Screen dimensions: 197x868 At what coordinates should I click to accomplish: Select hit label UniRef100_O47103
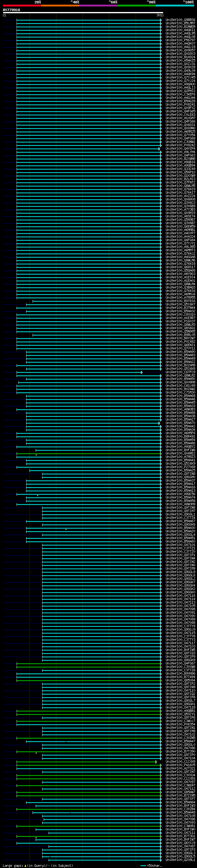point(180,647)
